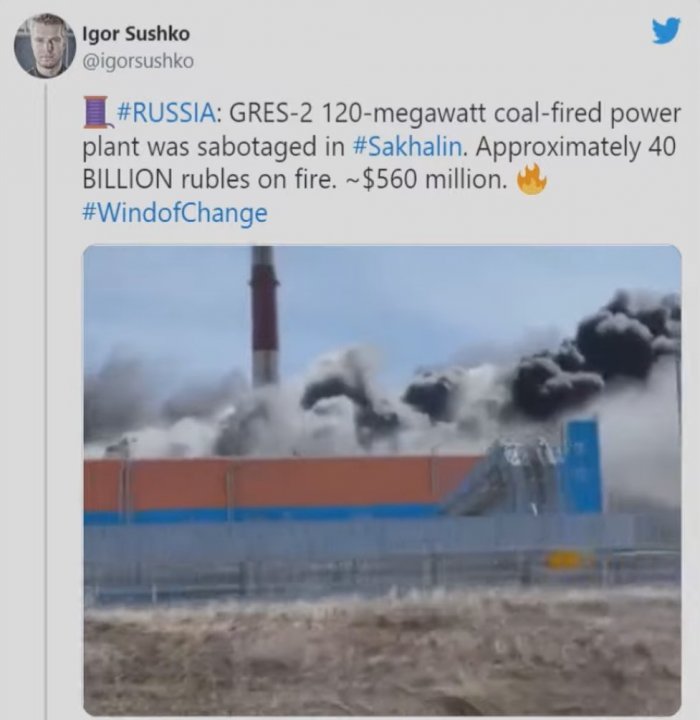Click the red-striped chimney in the photo
Image resolution: width=700 pixels, height=720 pixels.
(x=265, y=317)
